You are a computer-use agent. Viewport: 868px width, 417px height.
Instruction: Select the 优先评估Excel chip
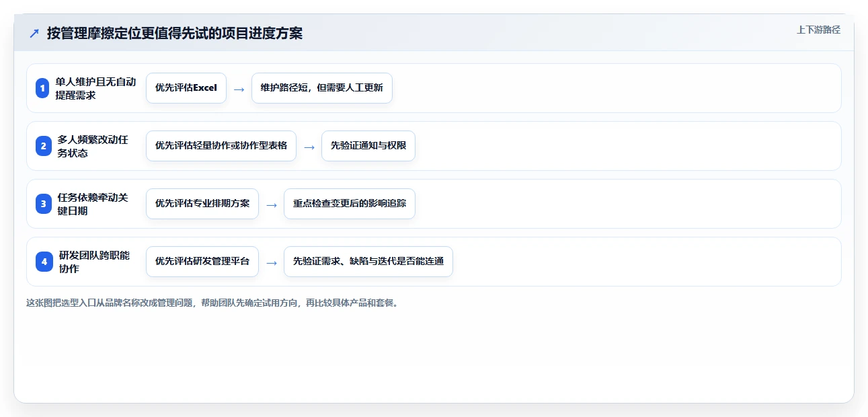coord(186,88)
